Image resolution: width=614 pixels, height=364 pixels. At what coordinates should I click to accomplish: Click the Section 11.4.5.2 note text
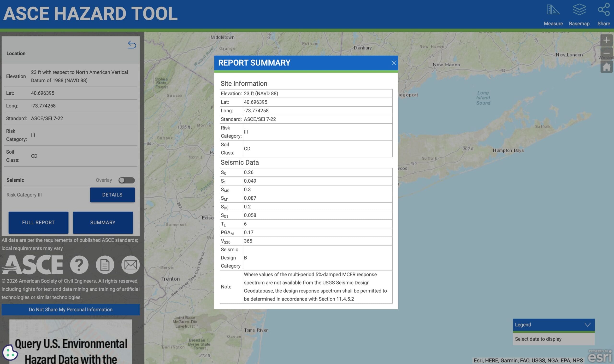click(336, 299)
